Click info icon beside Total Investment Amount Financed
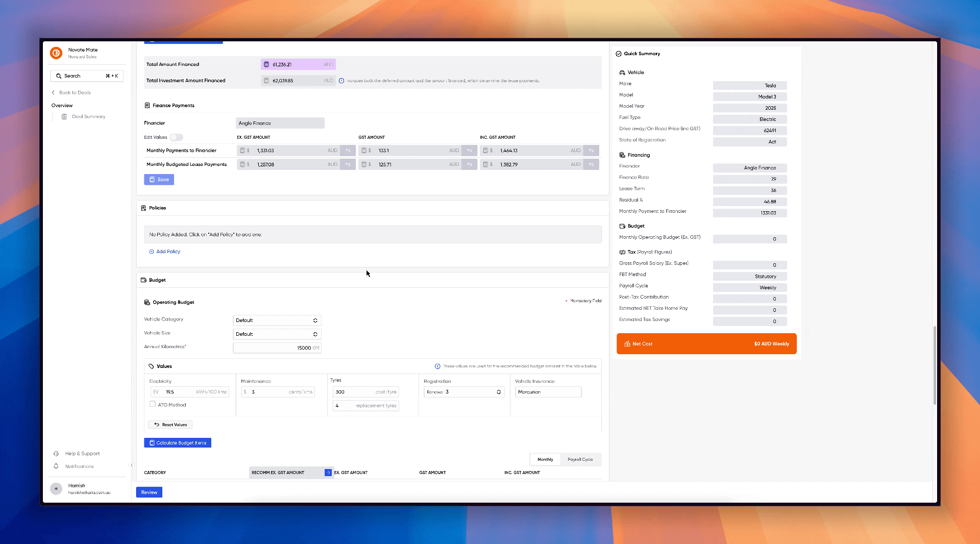Image resolution: width=980 pixels, height=544 pixels. [x=341, y=81]
